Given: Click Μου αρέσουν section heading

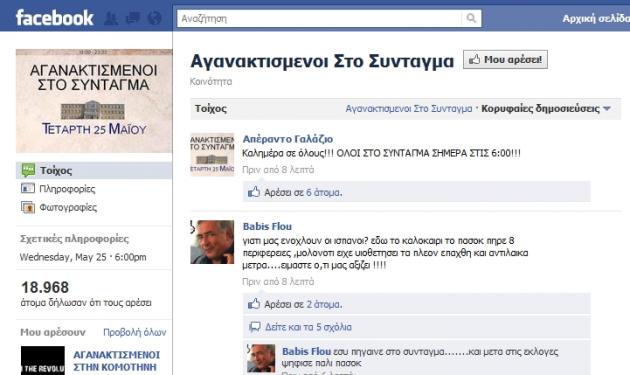Looking at the screenshot, I should (53, 332).
